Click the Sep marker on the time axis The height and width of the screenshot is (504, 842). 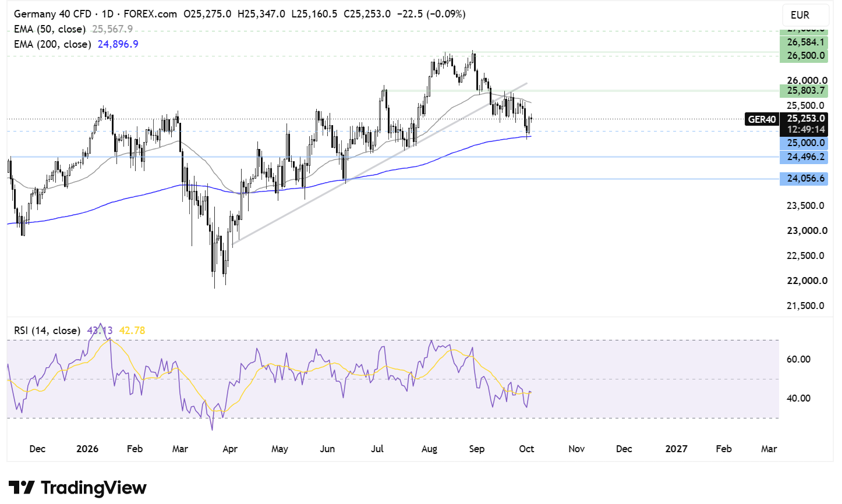[x=477, y=449]
